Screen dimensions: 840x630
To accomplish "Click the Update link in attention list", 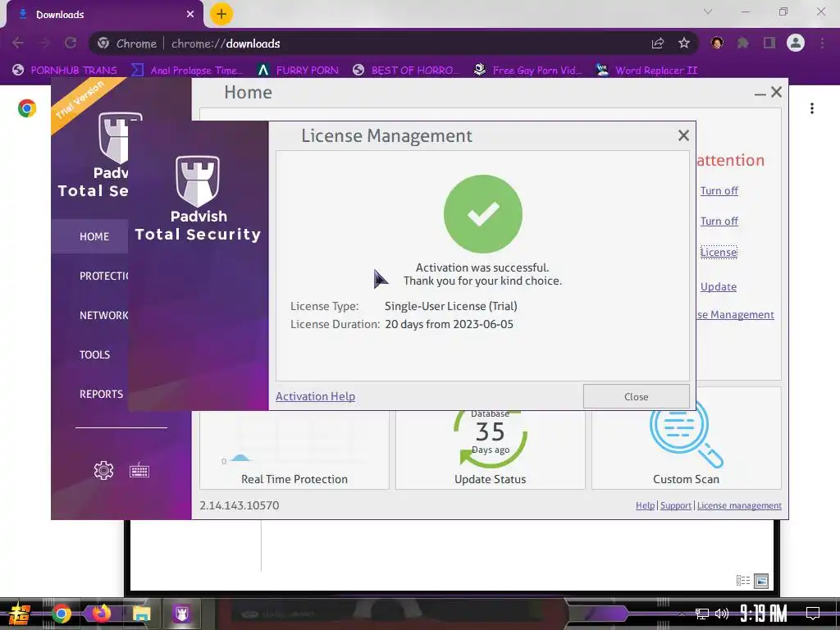I will click(719, 286).
